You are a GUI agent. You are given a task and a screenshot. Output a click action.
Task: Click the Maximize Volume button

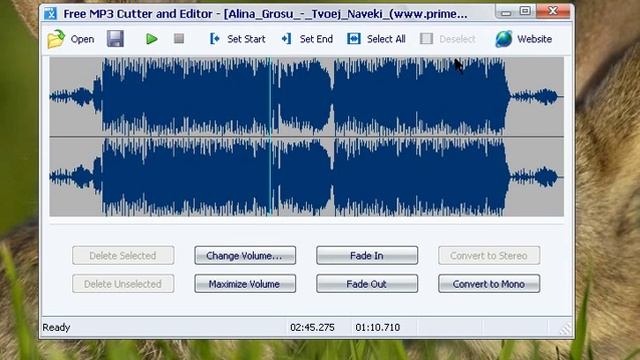(x=245, y=284)
